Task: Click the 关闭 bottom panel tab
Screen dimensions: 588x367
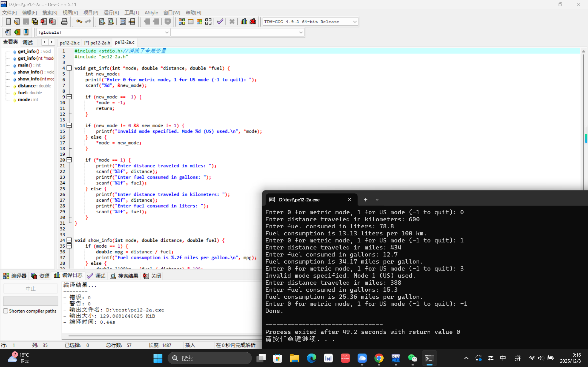Action: 152,276
